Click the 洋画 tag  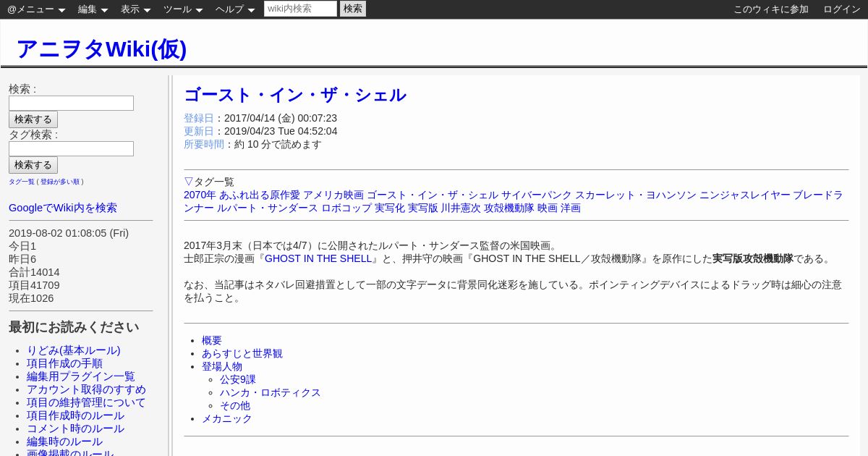pos(571,208)
